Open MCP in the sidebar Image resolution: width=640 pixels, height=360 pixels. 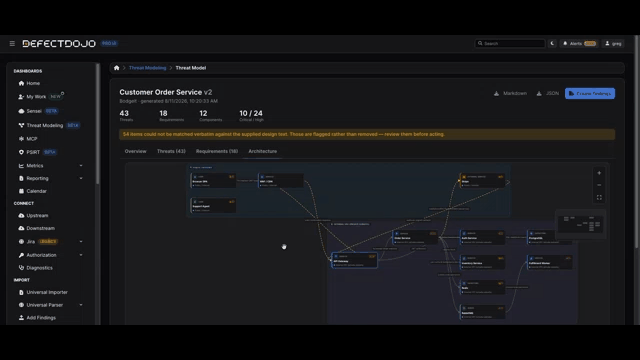(x=31, y=139)
